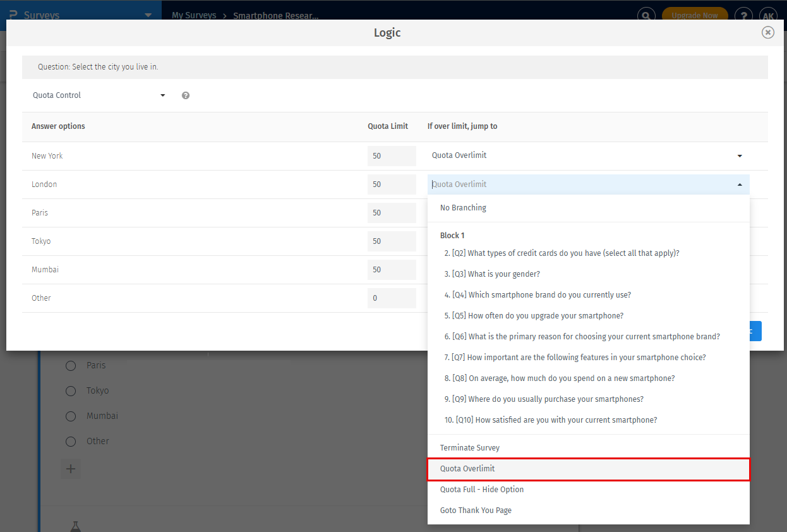Choose Q8 smartphone spending question

click(x=589, y=378)
